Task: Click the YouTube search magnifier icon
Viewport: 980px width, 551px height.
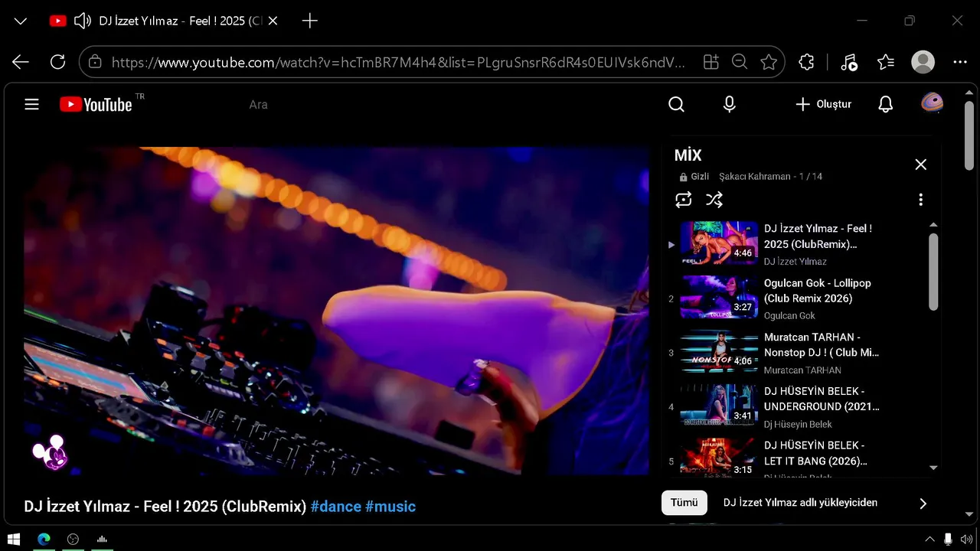Action: [x=676, y=104]
